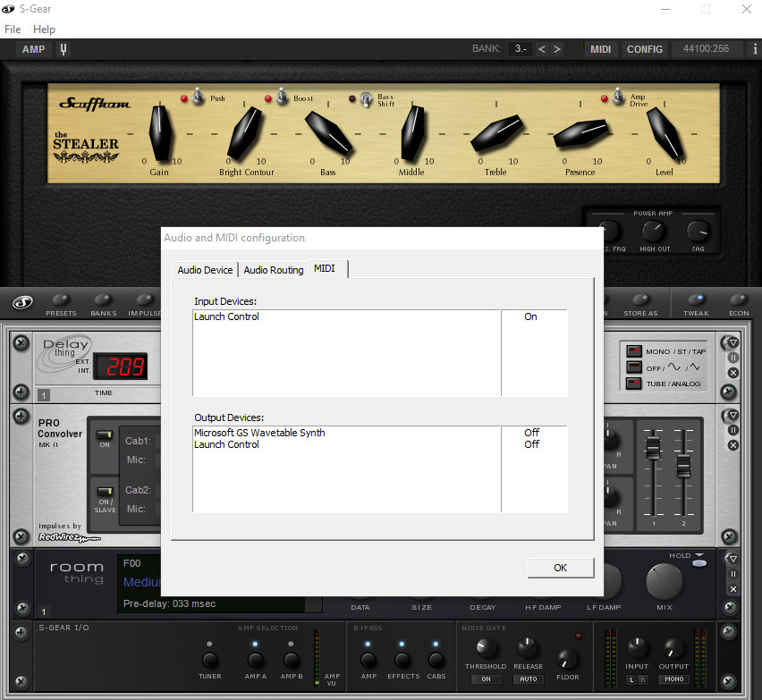Image resolution: width=762 pixels, height=700 pixels.
Task: Click the S-Gear logo icon in rack toolbar
Action: pos(22,303)
